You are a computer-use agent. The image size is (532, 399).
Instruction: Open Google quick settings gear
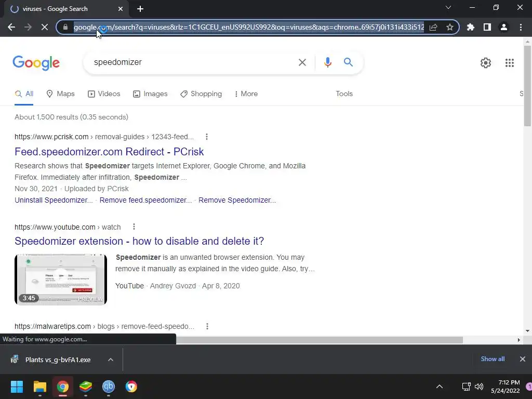[x=486, y=63]
